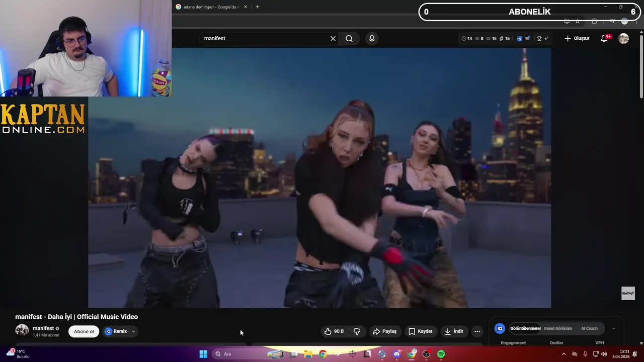The width and height of the screenshot is (644, 362).
Task: Open the three-dot more actions menu
Action: 477,331
